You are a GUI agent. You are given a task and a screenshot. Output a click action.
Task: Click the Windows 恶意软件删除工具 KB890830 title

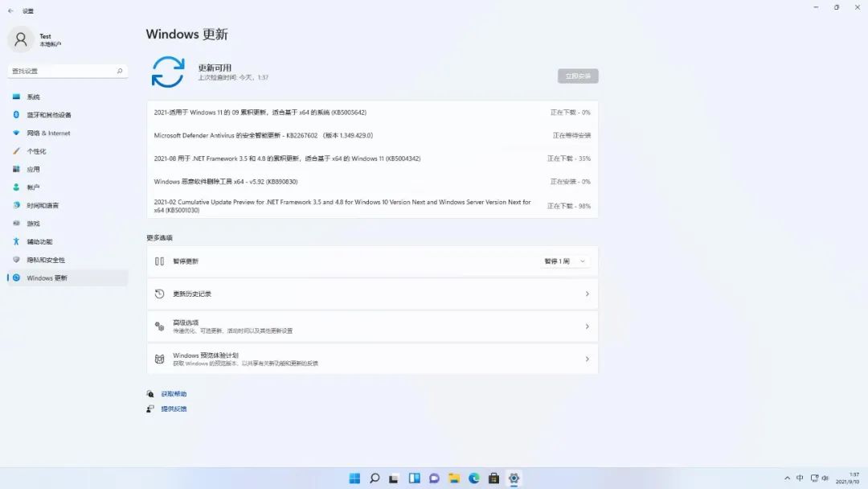tap(226, 182)
